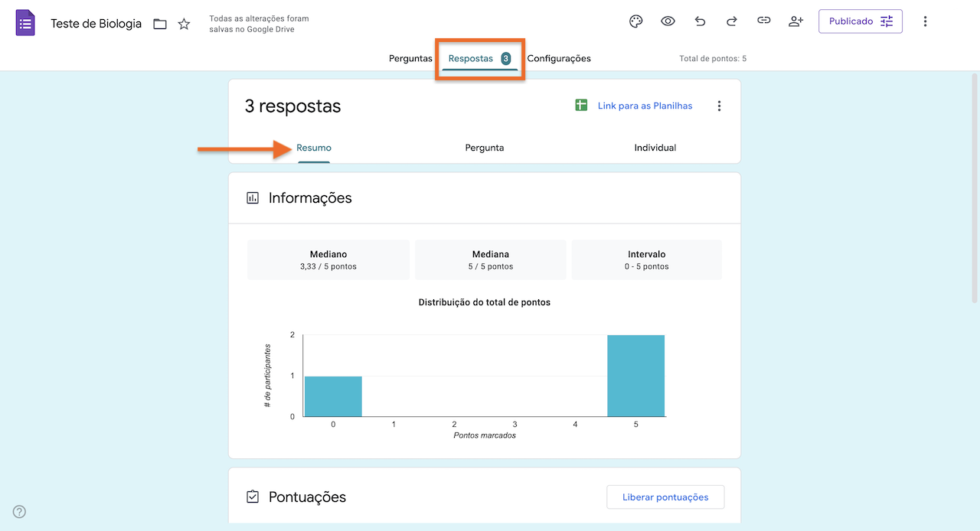Screen dimensions: 980x531
Task: Open the theme customization palette
Action: (x=635, y=21)
